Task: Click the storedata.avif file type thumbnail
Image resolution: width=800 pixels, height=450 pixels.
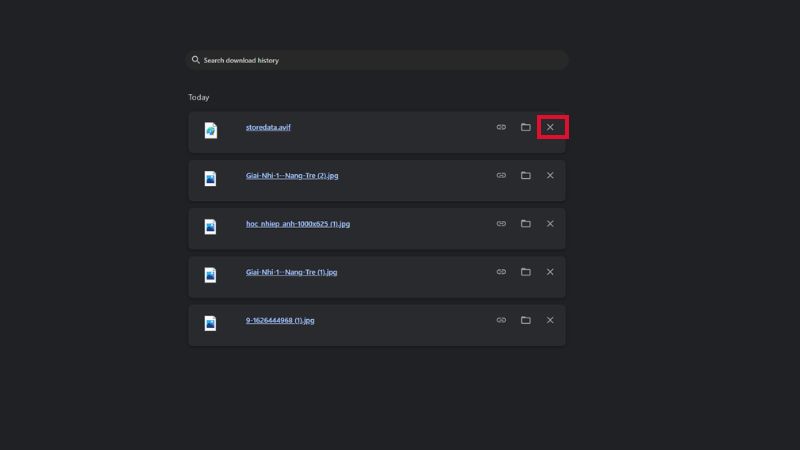Action: click(x=211, y=131)
